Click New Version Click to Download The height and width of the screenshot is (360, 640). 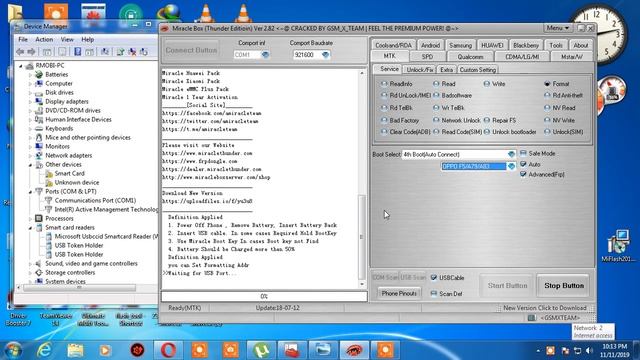[x=544, y=308]
